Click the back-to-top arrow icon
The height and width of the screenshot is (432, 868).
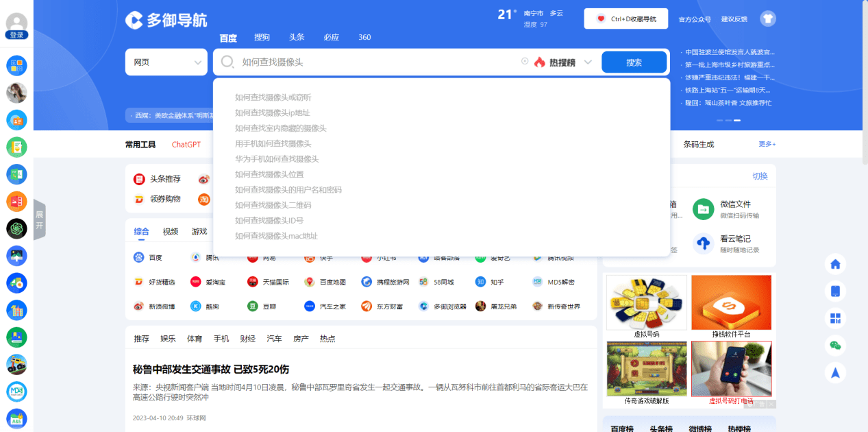835,372
